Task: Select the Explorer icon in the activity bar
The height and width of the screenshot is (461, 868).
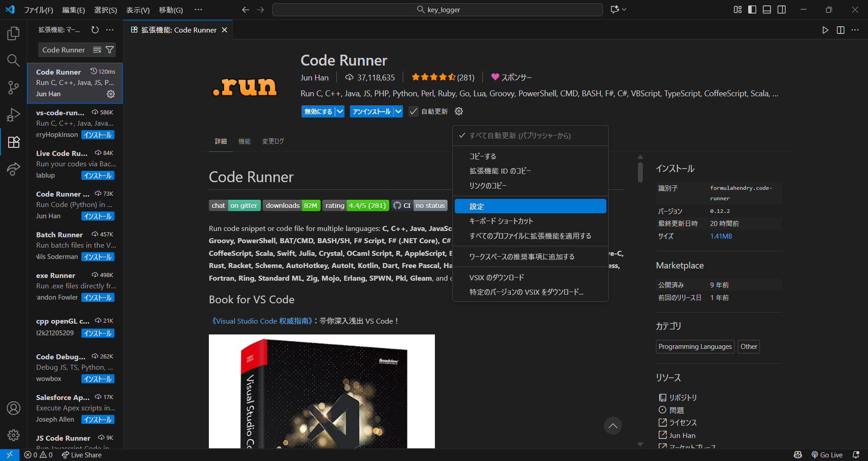Action: click(13, 33)
